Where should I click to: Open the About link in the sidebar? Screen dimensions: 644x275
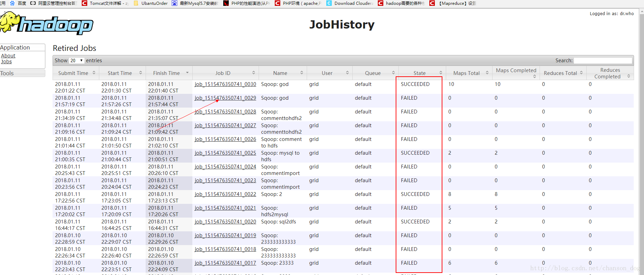[8, 56]
